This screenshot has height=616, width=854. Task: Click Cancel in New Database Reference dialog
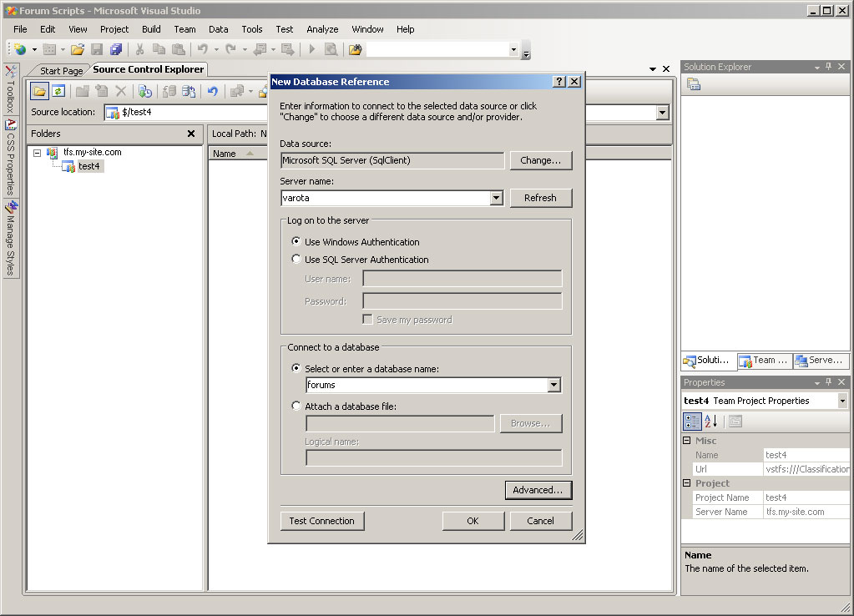pyautogui.click(x=541, y=521)
